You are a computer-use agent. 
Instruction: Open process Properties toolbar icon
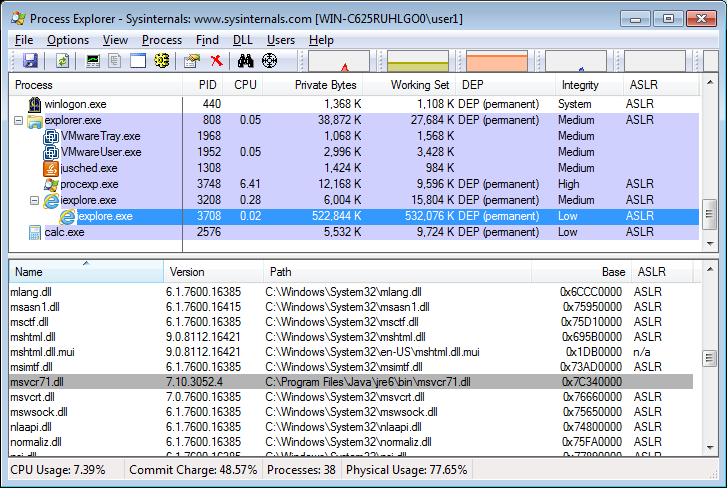point(192,61)
